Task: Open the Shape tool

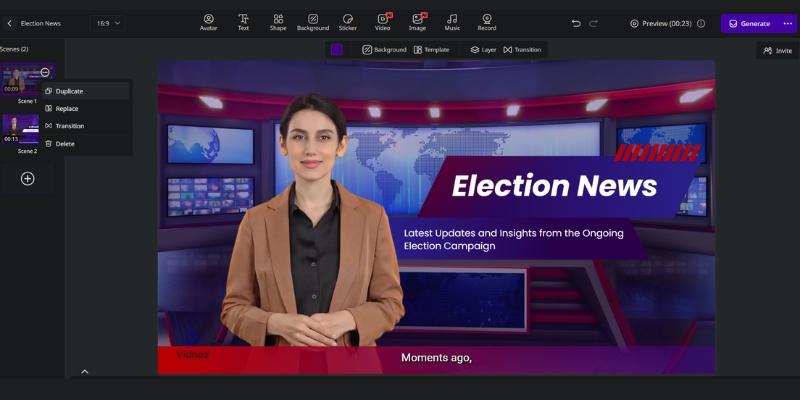Action: pos(278,23)
